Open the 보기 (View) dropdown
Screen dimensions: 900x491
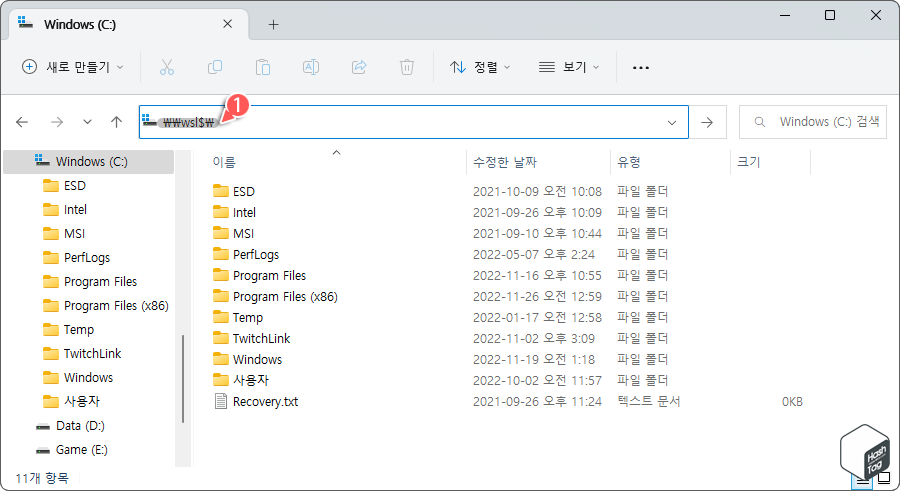(x=569, y=67)
